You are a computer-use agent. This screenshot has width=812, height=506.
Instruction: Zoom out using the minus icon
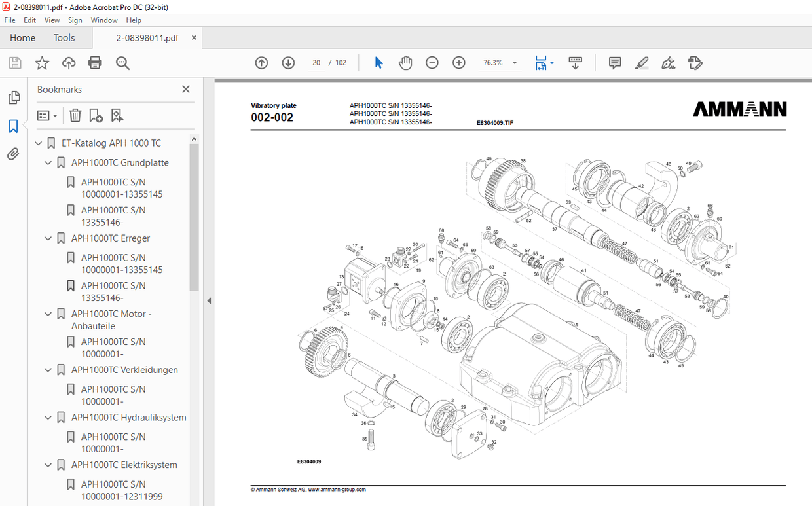(432, 62)
